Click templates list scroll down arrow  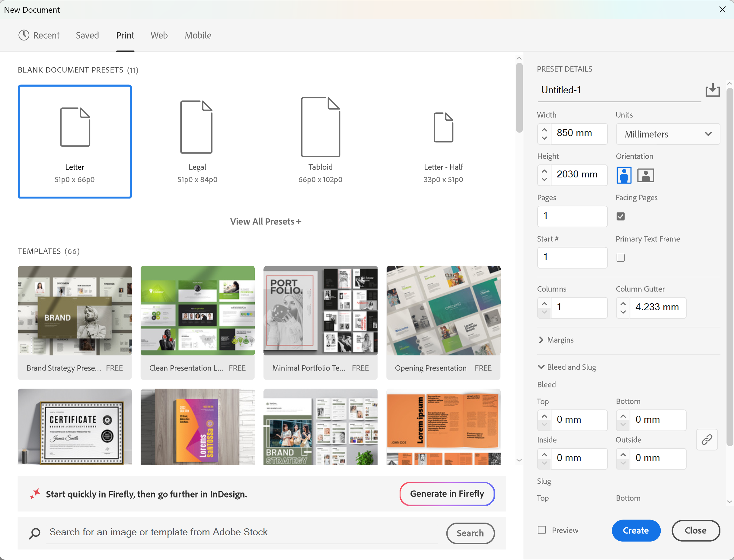pyautogui.click(x=519, y=460)
